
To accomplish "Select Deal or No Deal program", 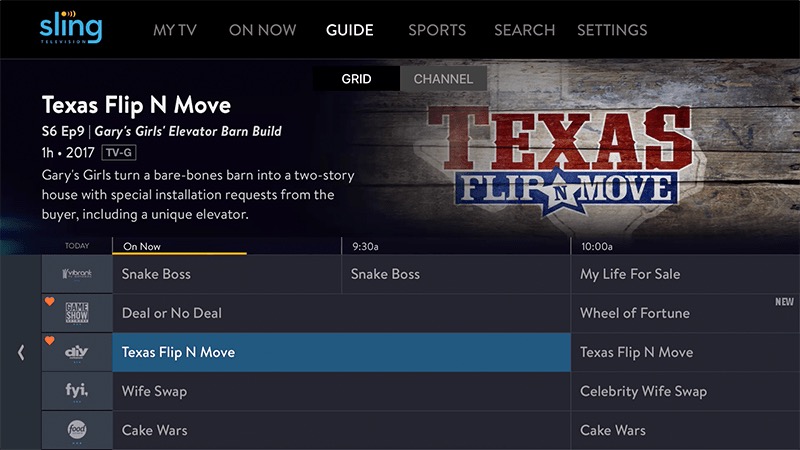I will click(341, 313).
